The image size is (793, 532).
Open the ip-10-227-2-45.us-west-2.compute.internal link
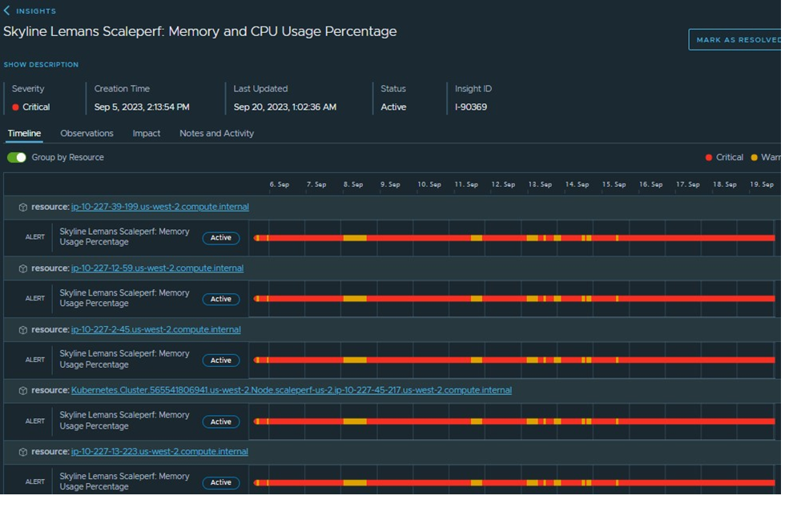point(155,330)
